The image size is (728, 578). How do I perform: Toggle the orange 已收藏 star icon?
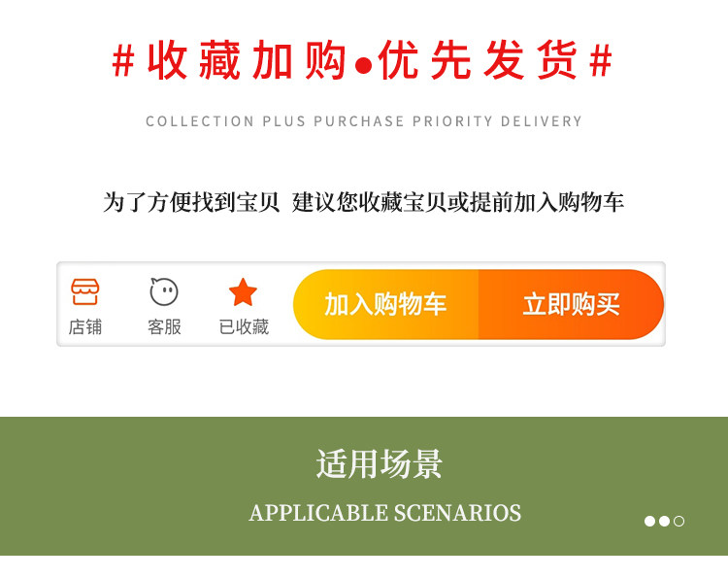pyautogui.click(x=243, y=291)
